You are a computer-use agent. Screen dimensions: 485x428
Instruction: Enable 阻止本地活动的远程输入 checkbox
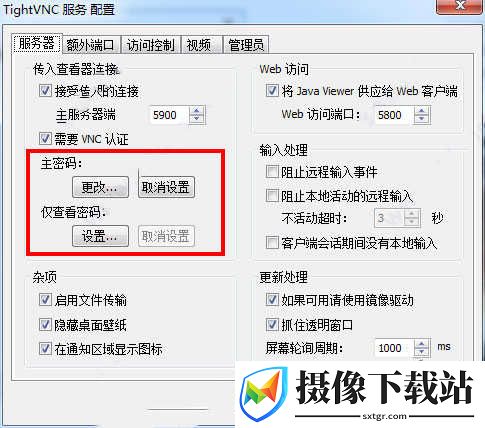pyautogui.click(x=272, y=196)
